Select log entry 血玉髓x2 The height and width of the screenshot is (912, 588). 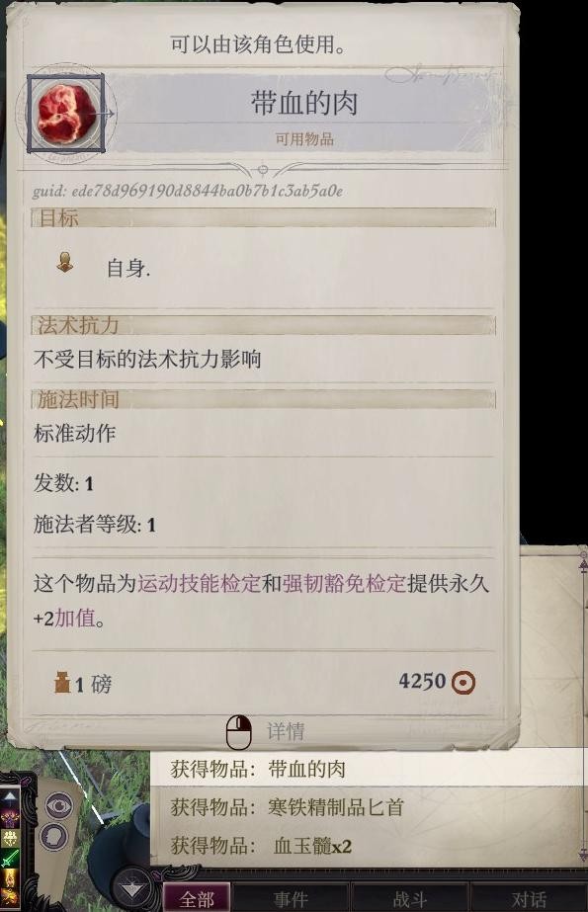click(x=369, y=845)
